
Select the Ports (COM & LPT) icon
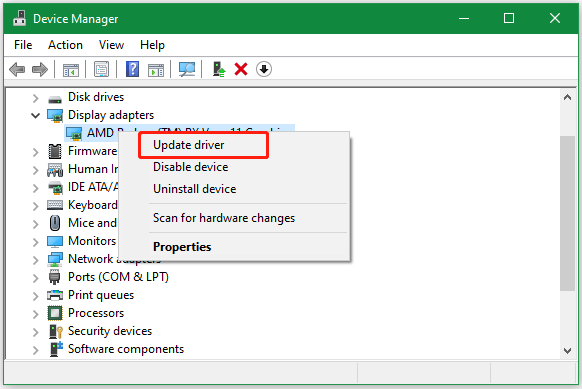tap(55, 277)
